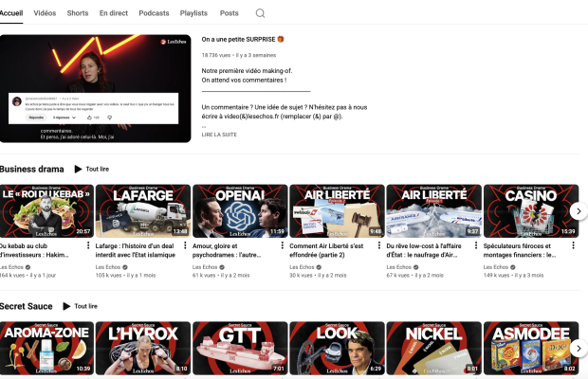Screen dimensions: 588x379
Task: Click play icon beside Business drama
Action: (79, 169)
